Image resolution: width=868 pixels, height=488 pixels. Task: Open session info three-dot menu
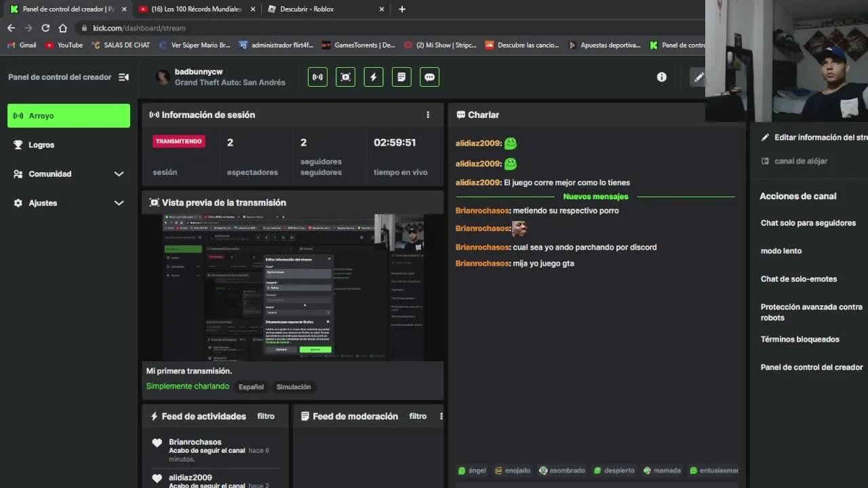click(428, 115)
